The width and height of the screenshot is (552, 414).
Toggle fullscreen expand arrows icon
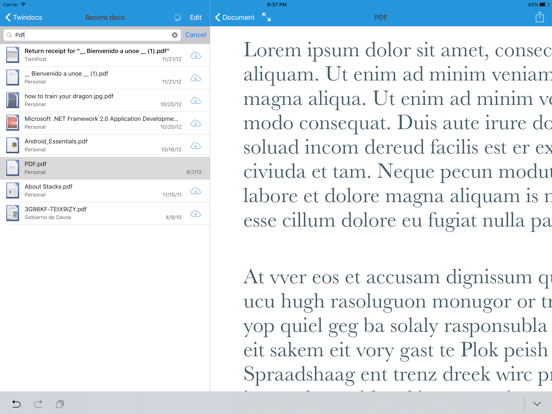pyautogui.click(x=266, y=17)
